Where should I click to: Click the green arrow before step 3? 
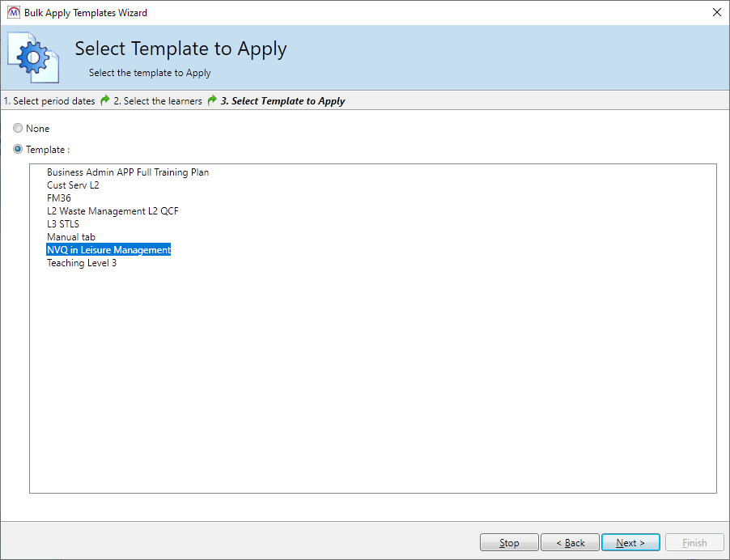click(x=212, y=101)
